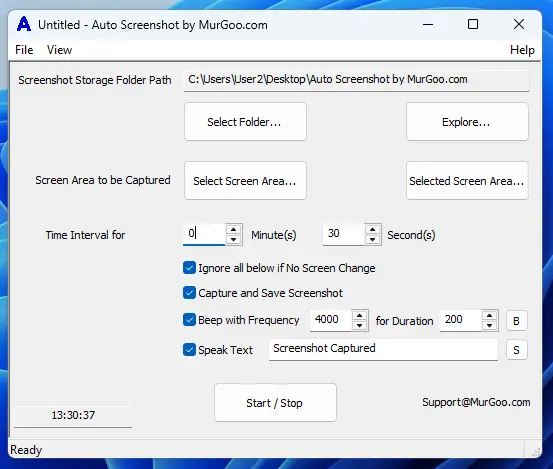
Task: Click the Support@MurGoo.com text
Action: [476, 402]
